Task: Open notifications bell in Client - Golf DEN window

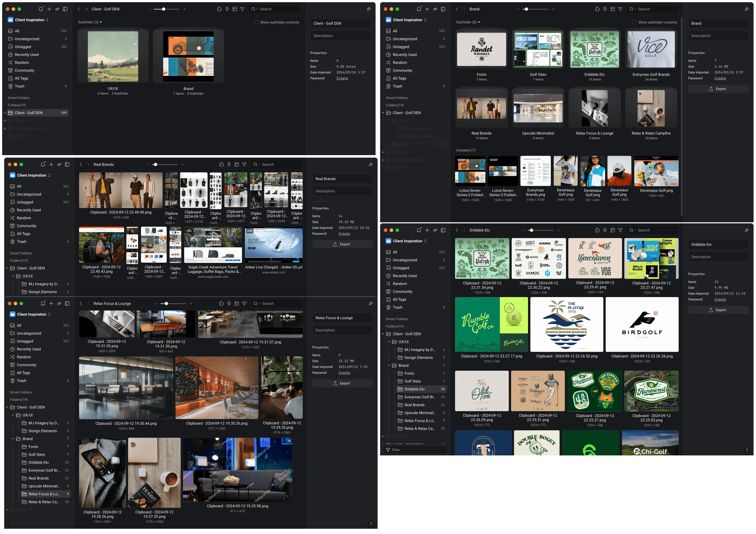Action: tap(41, 9)
